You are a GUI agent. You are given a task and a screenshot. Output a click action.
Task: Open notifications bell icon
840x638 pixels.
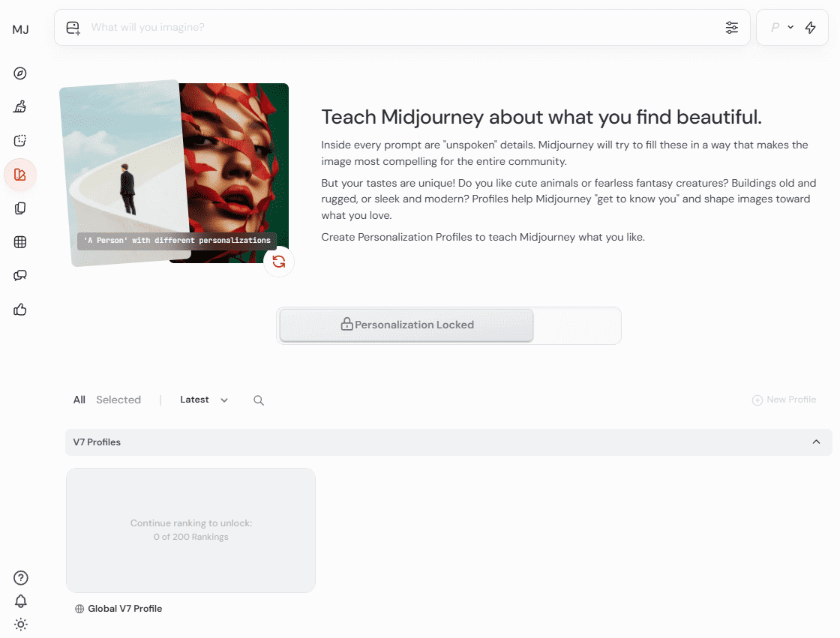coord(21,601)
